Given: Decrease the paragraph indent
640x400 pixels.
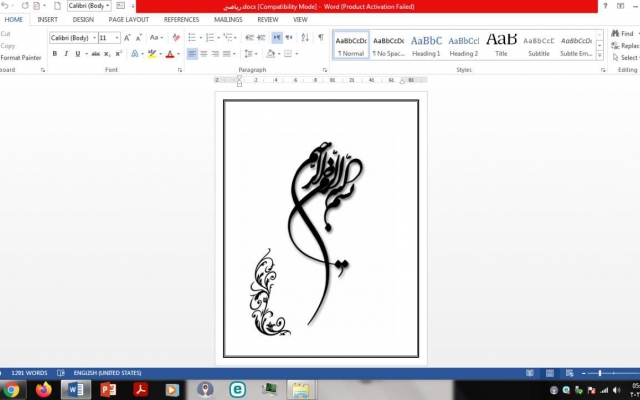Looking at the screenshot, I should click(249, 38).
